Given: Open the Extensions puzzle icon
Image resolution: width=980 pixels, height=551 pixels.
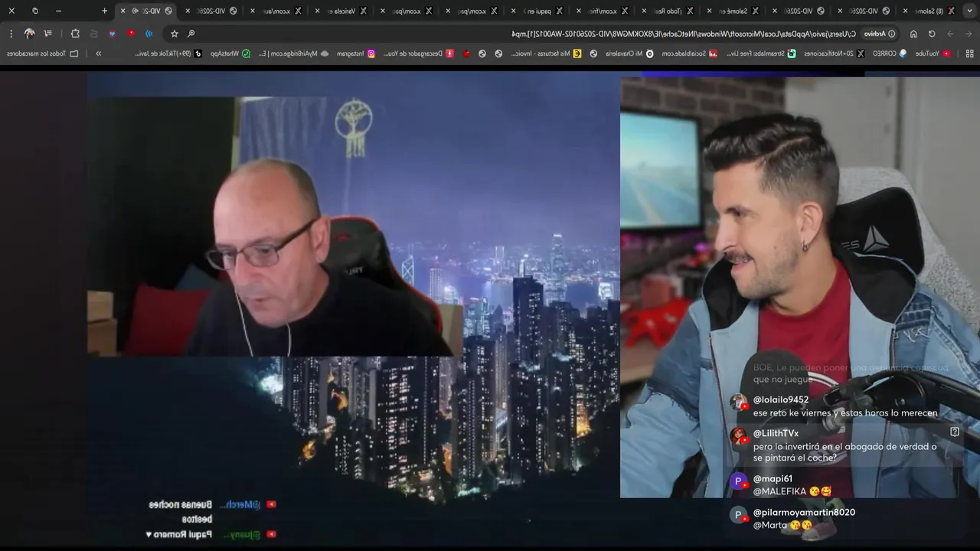Looking at the screenshot, I should click(75, 34).
